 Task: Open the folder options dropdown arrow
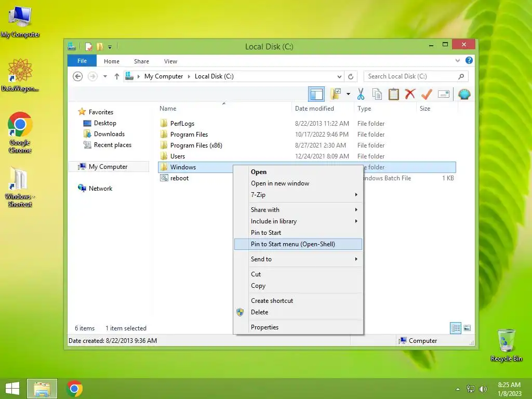click(x=348, y=94)
